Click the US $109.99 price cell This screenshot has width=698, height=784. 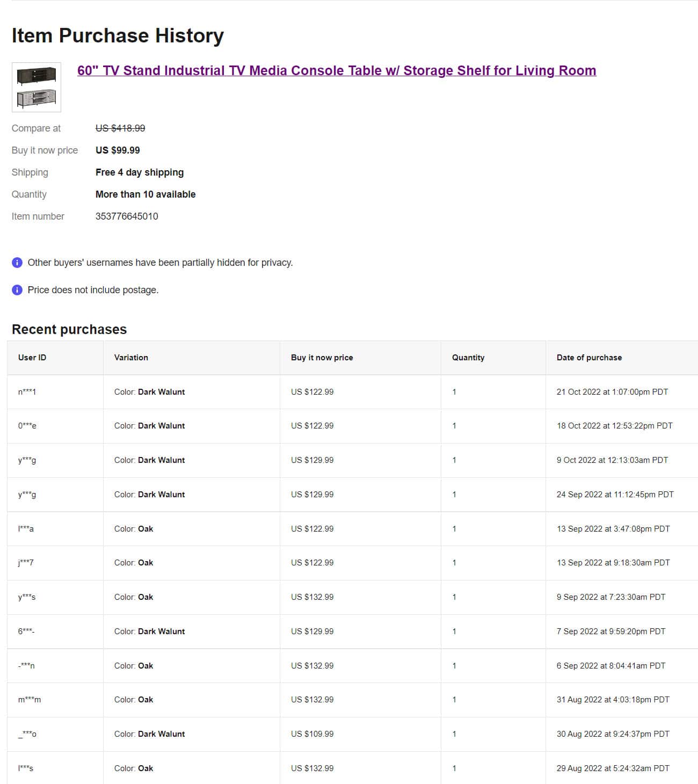coord(312,734)
